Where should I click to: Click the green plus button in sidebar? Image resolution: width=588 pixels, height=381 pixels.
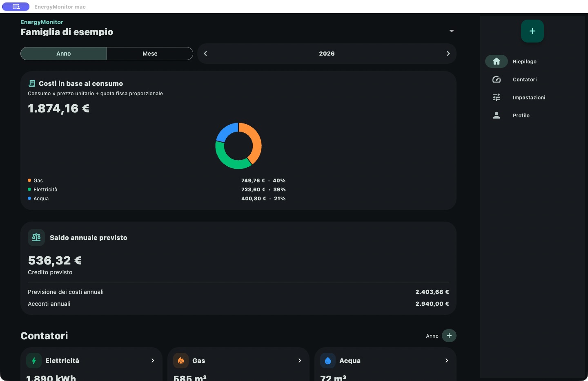click(x=532, y=31)
